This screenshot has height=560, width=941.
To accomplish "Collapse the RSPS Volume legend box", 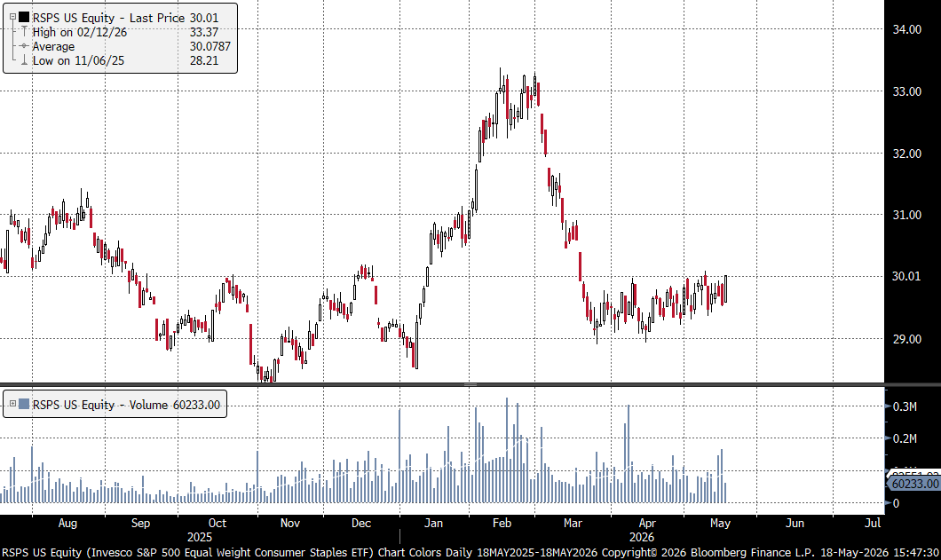I will (12, 404).
